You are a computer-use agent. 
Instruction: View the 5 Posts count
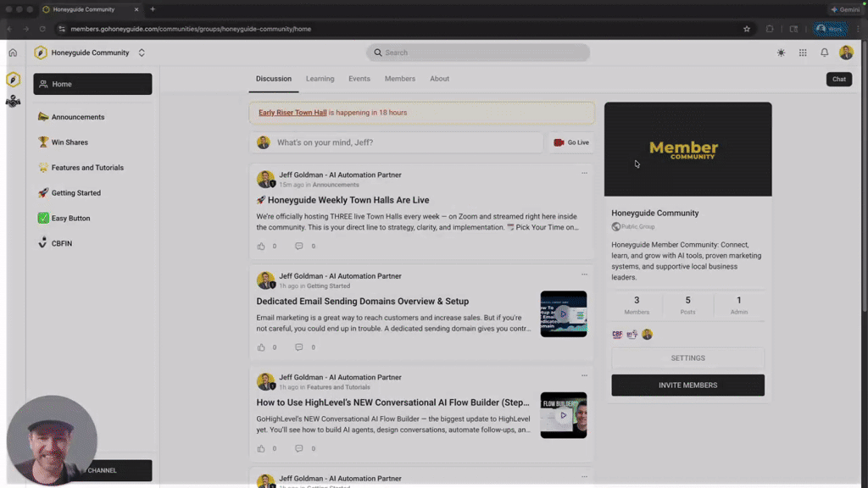(x=687, y=305)
